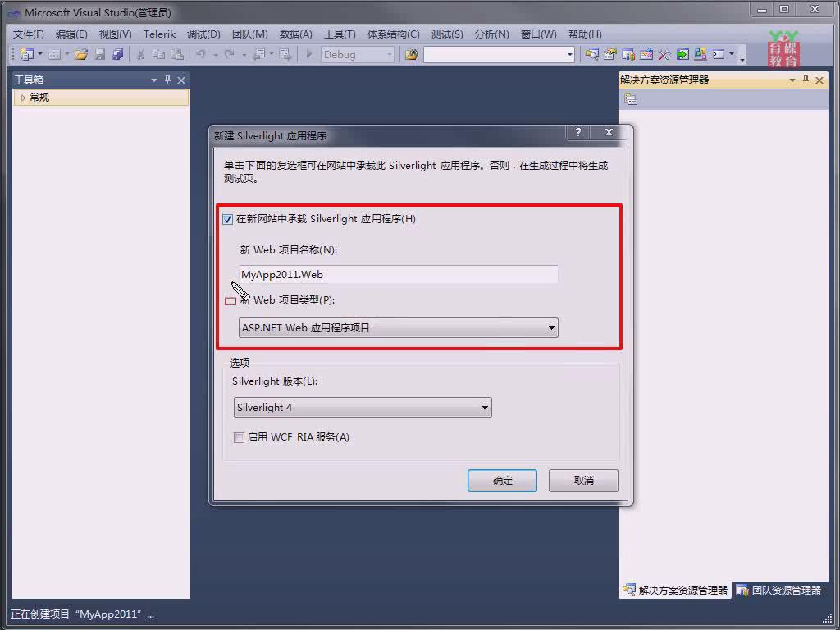Click the New Project toolbar icon
This screenshot has height=630, width=840.
(x=25, y=54)
